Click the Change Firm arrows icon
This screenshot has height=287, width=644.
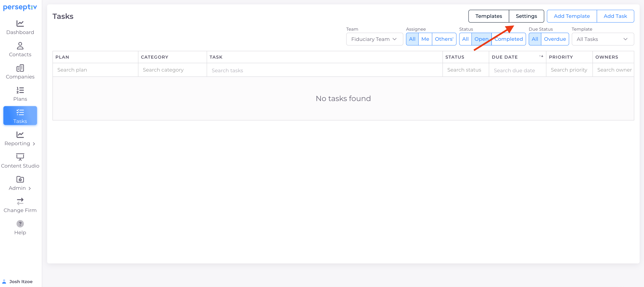(20, 201)
